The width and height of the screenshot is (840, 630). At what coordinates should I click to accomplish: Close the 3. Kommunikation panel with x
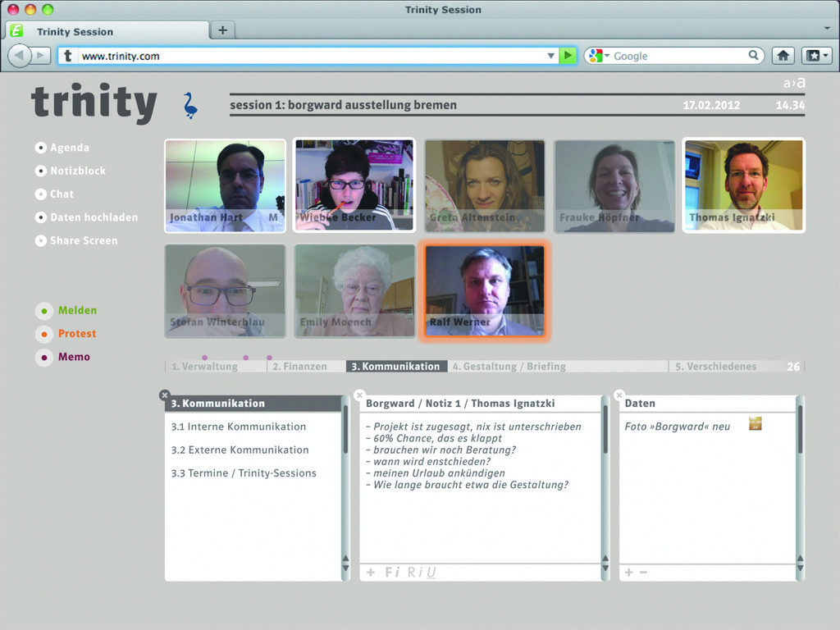pyautogui.click(x=165, y=395)
